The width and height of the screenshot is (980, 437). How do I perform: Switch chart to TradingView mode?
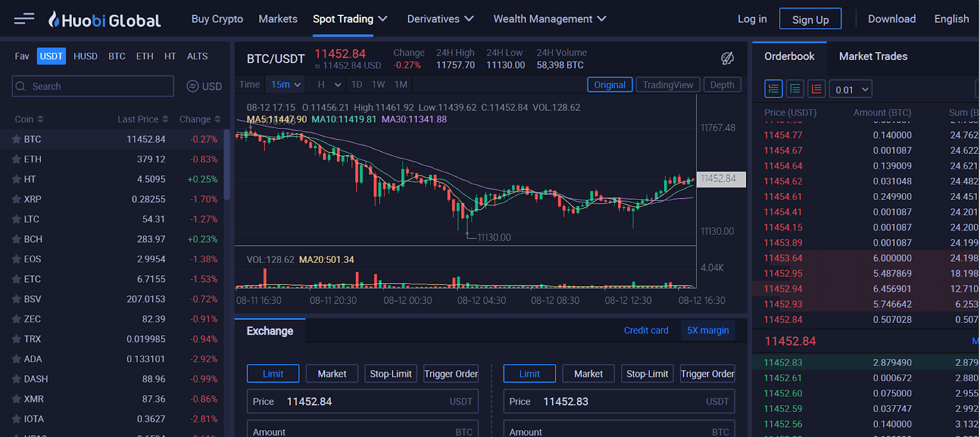click(668, 85)
